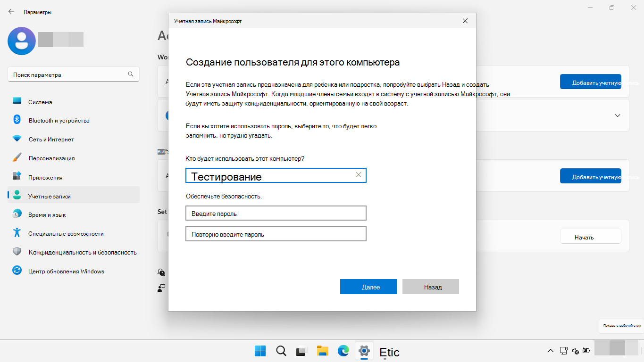Click the Приложения apps icon
The width and height of the screenshot is (644, 362).
coord(17,176)
